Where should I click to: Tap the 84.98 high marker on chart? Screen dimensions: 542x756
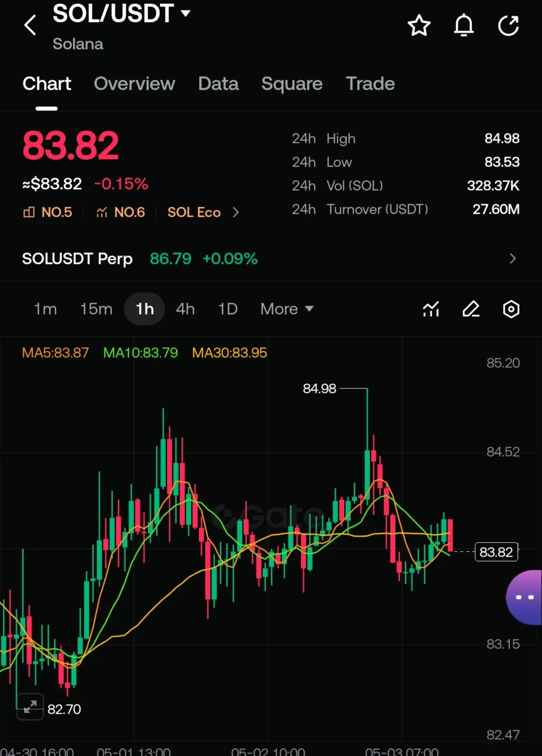(x=320, y=389)
